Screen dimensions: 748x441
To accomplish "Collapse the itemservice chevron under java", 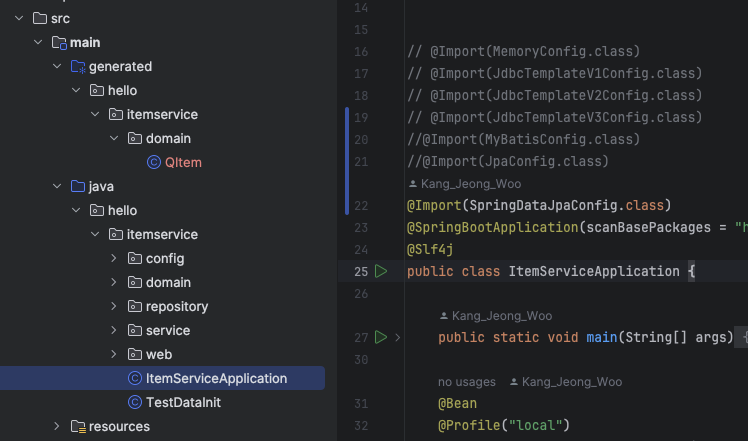I will tap(95, 234).
